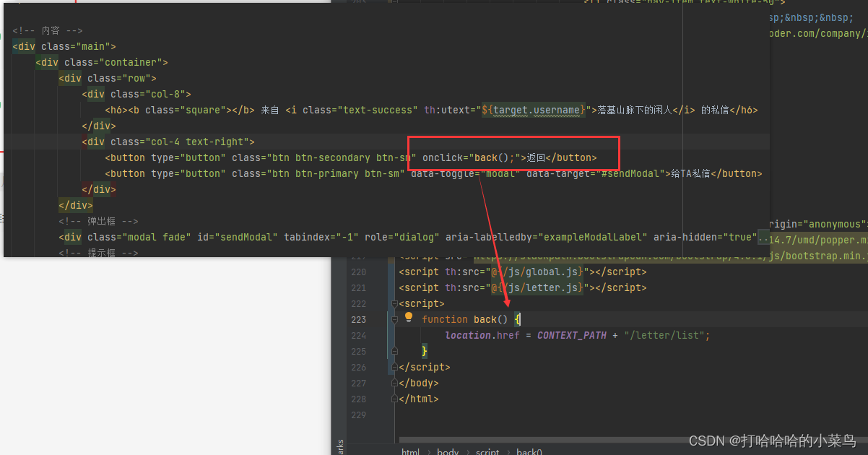Collapse the function back() fold marker on line 223

click(394, 319)
